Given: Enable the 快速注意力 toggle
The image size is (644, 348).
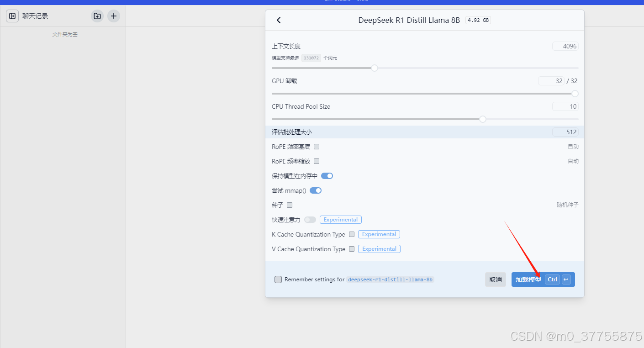Looking at the screenshot, I should click(310, 220).
